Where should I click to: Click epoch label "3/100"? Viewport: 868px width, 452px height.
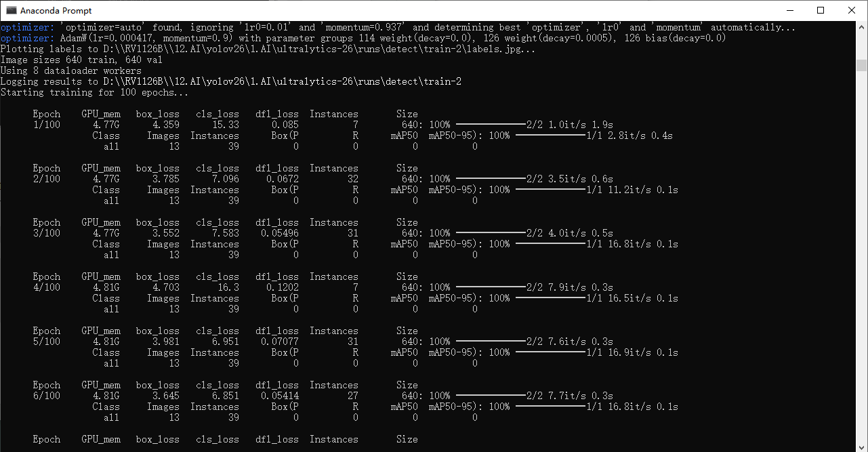coord(47,234)
